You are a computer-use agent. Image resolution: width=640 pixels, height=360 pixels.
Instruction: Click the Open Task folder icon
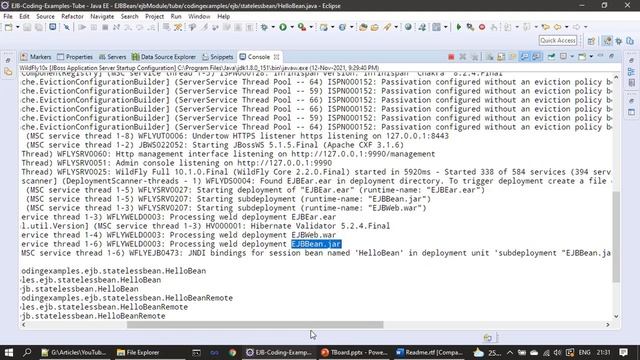[x=375, y=27]
